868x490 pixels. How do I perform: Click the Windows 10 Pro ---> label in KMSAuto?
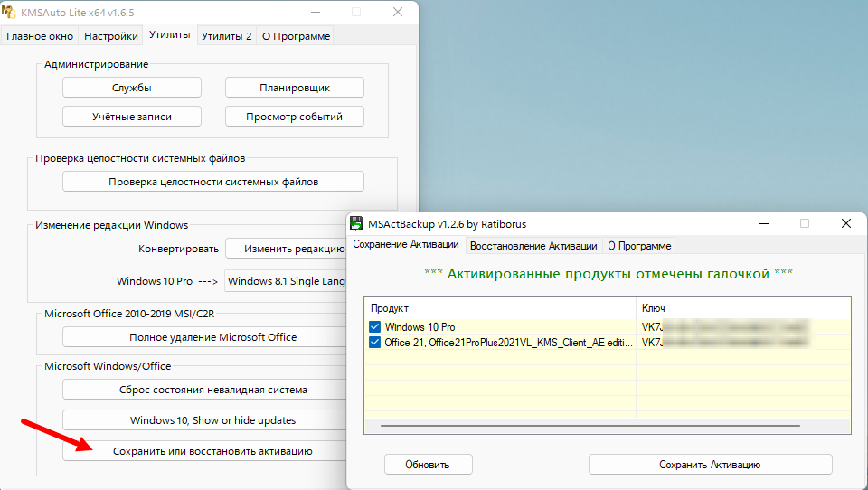(166, 281)
